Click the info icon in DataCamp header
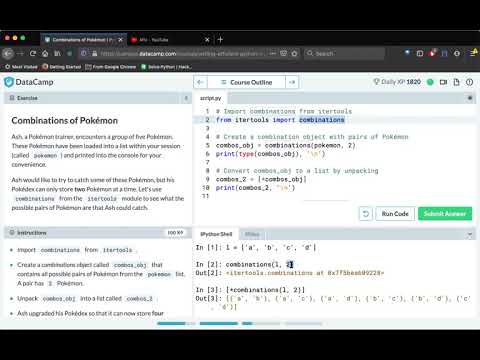This screenshot has width=480, height=360. 469,82
